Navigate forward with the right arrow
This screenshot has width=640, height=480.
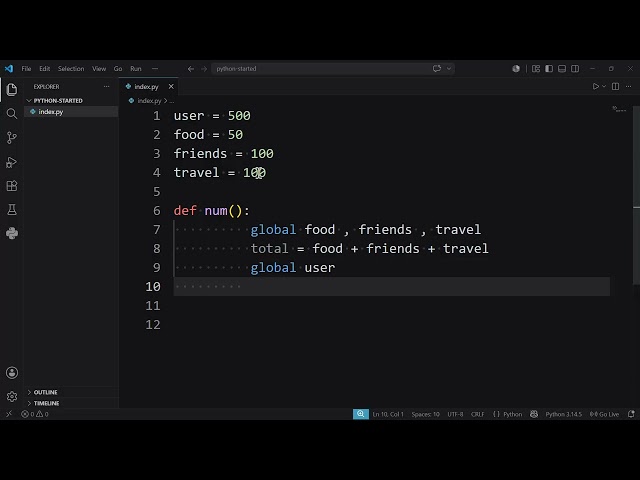pos(204,69)
